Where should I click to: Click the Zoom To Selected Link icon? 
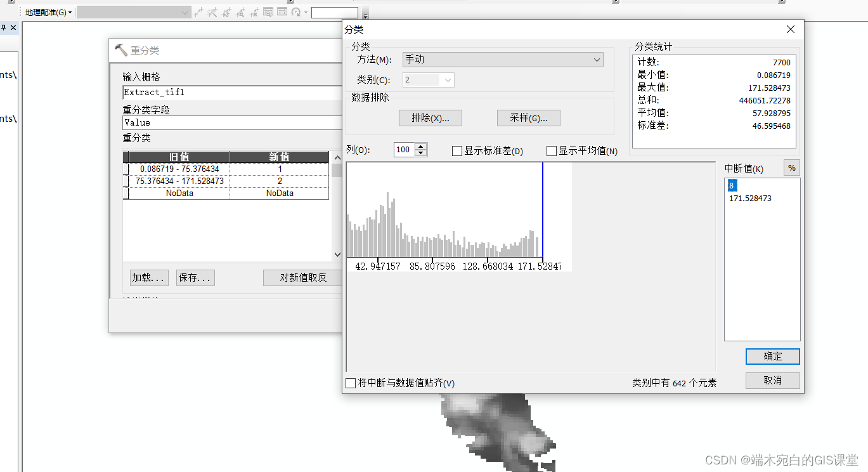tap(240, 12)
